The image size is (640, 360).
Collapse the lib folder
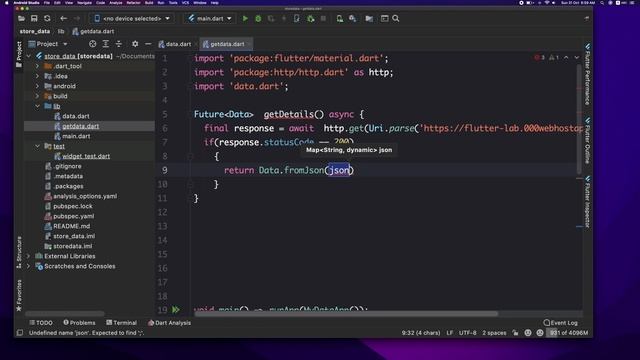38,106
